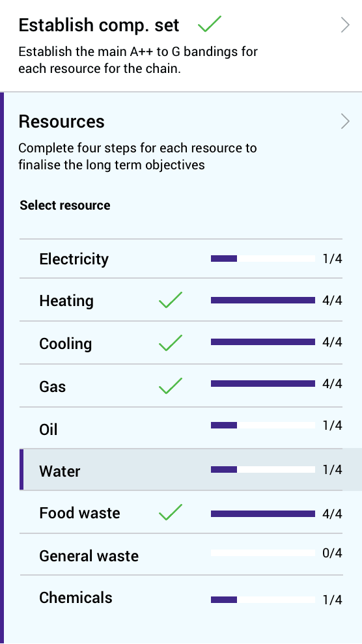Open the Resources heading
Screen dimensions: 362x644
(62, 121)
